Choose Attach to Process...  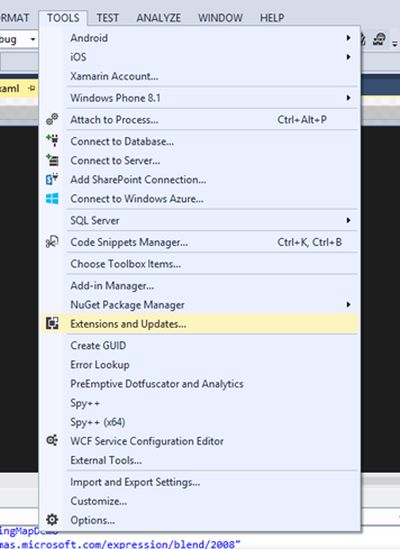[x=200, y=119]
